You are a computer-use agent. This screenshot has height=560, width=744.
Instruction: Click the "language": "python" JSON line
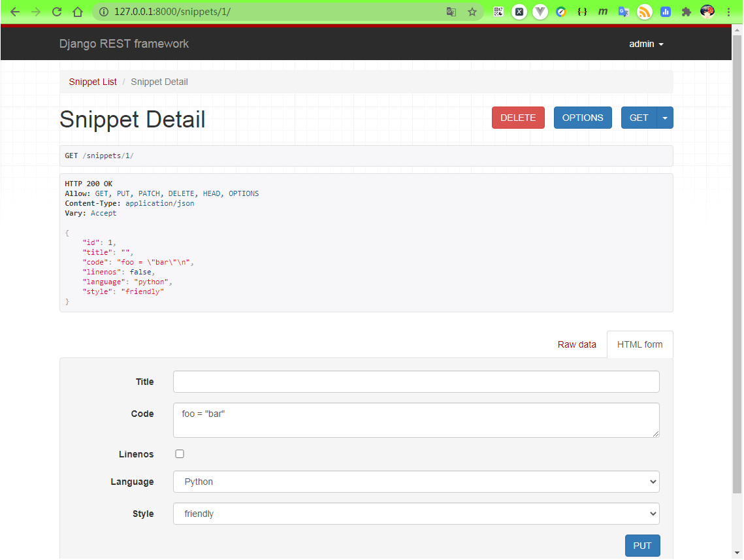(127, 282)
